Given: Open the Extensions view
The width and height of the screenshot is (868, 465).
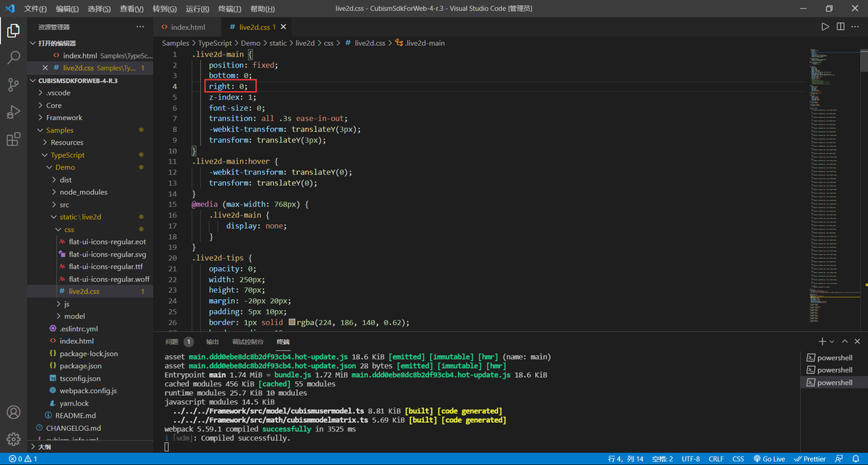Looking at the screenshot, I should pos(13,139).
